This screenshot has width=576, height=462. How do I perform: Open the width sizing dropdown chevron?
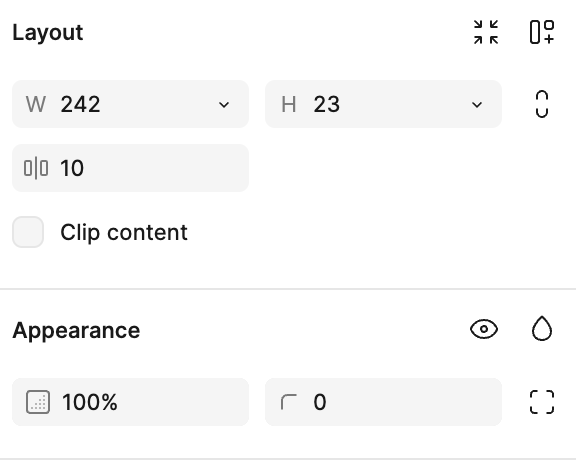point(224,105)
